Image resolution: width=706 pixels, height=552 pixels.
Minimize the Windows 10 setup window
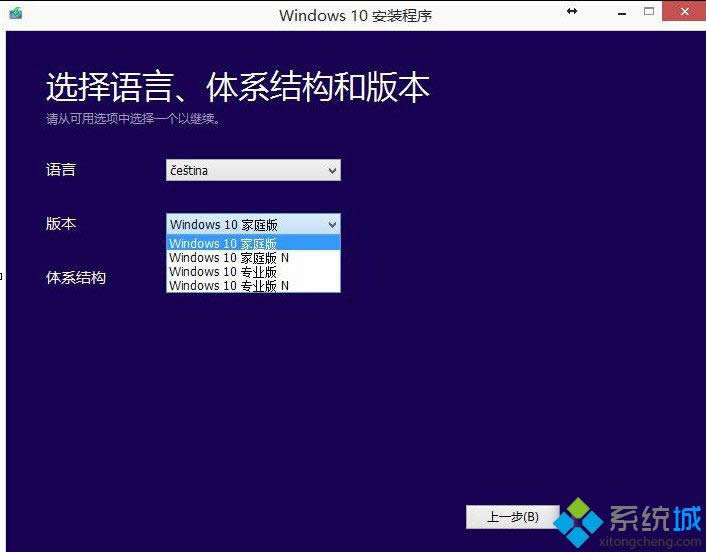point(614,12)
